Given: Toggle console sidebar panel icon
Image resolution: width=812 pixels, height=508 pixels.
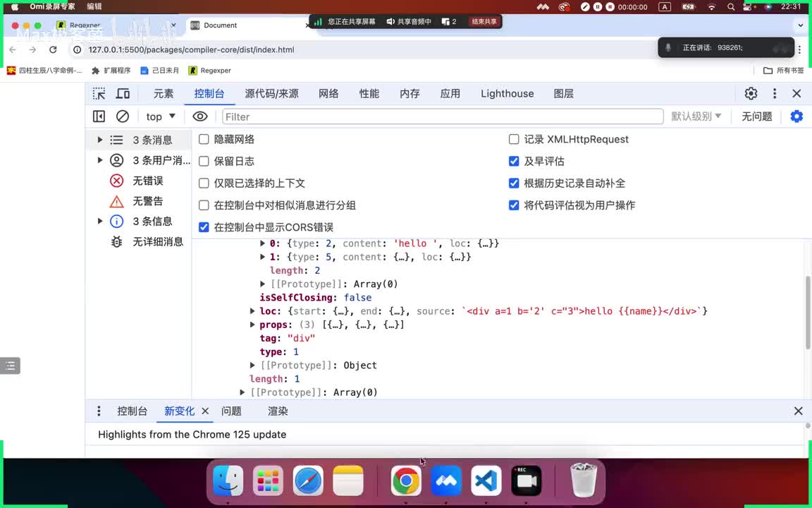Looking at the screenshot, I should click(x=99, y=116).
